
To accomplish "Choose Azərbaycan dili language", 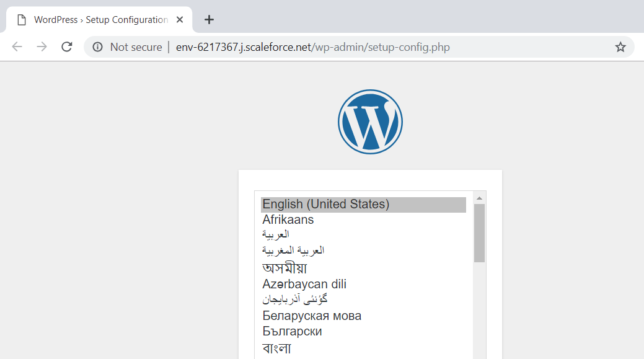I will click(304, 284).
